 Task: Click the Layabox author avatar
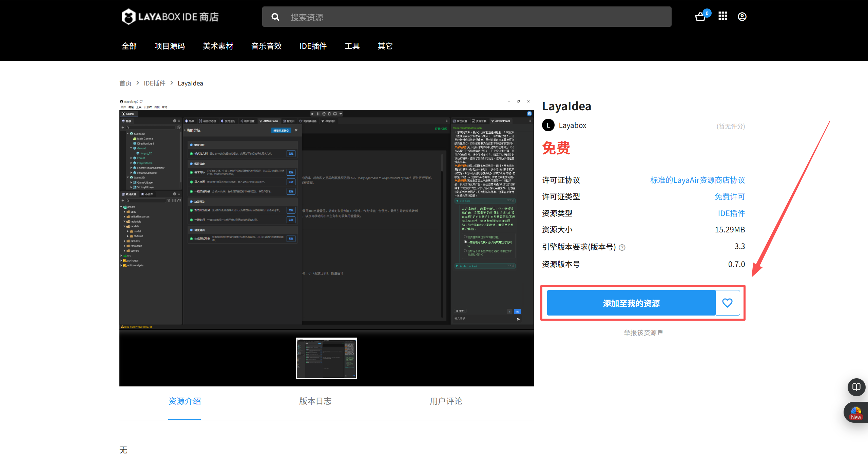[x=548, y=125]
